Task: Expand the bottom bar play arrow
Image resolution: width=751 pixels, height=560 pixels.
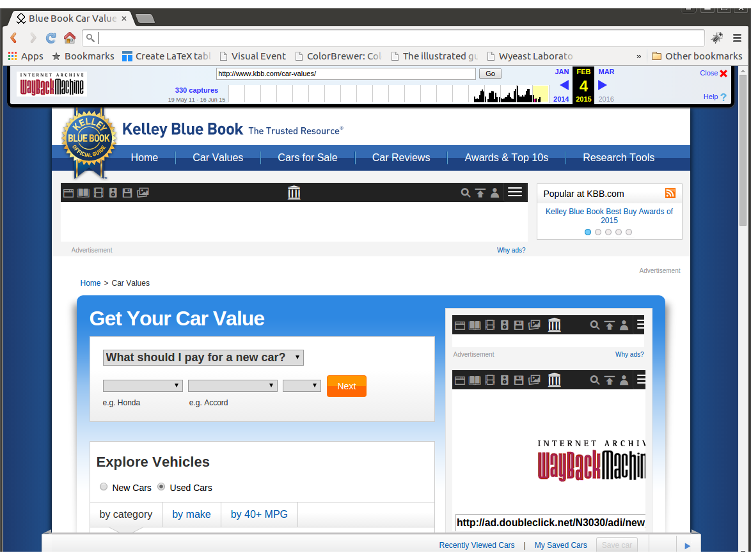Action: [x=687, y=546]
